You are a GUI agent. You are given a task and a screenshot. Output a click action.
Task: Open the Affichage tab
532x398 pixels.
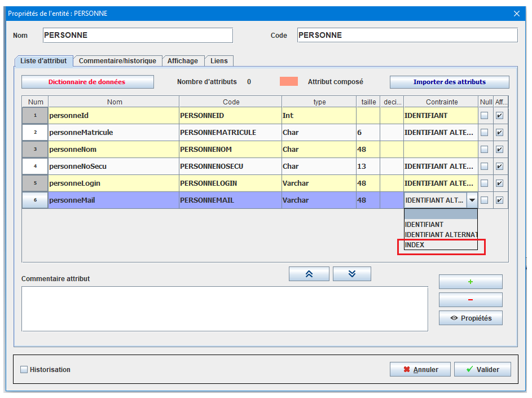pos(183,61)
